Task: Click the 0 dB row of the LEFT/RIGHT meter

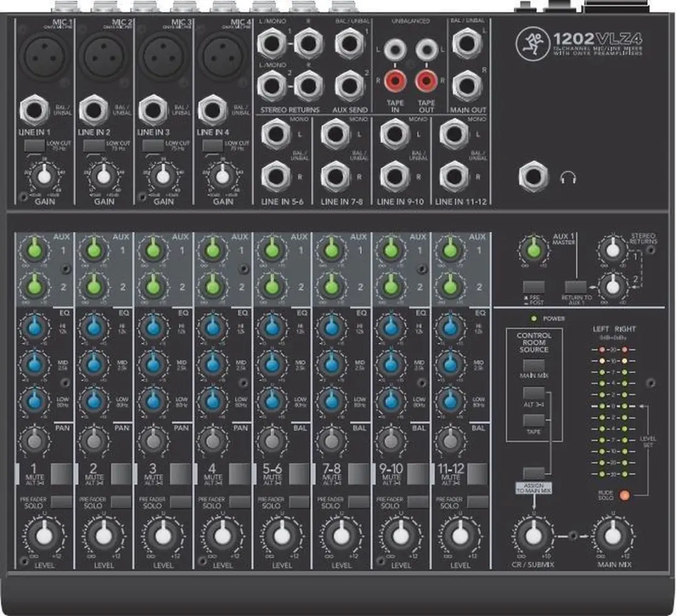Action: click(x=613, y=406)
